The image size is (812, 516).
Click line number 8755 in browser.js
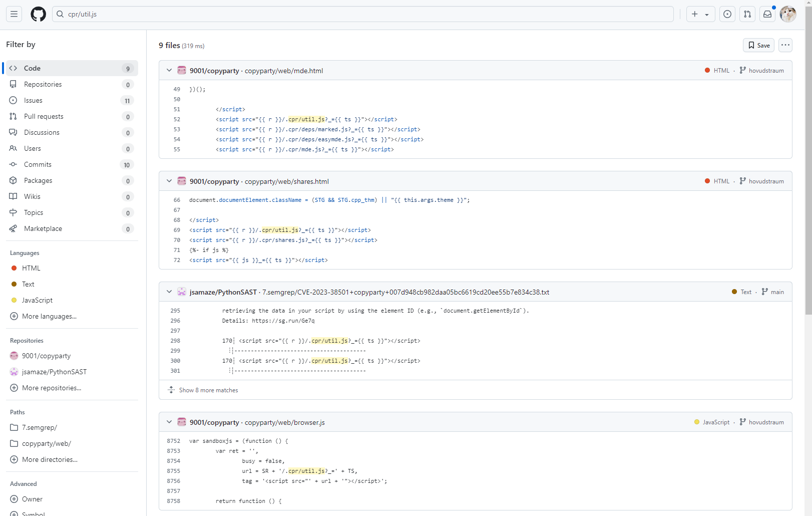pos(174,471)
